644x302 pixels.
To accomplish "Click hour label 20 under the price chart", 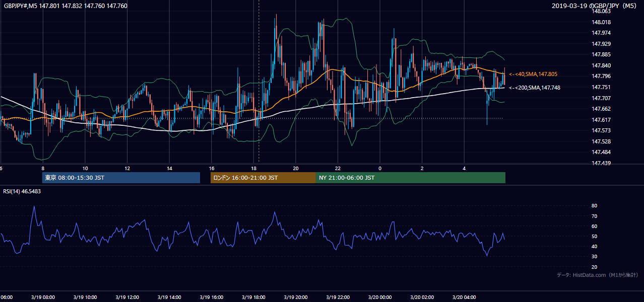I will 296,169.
